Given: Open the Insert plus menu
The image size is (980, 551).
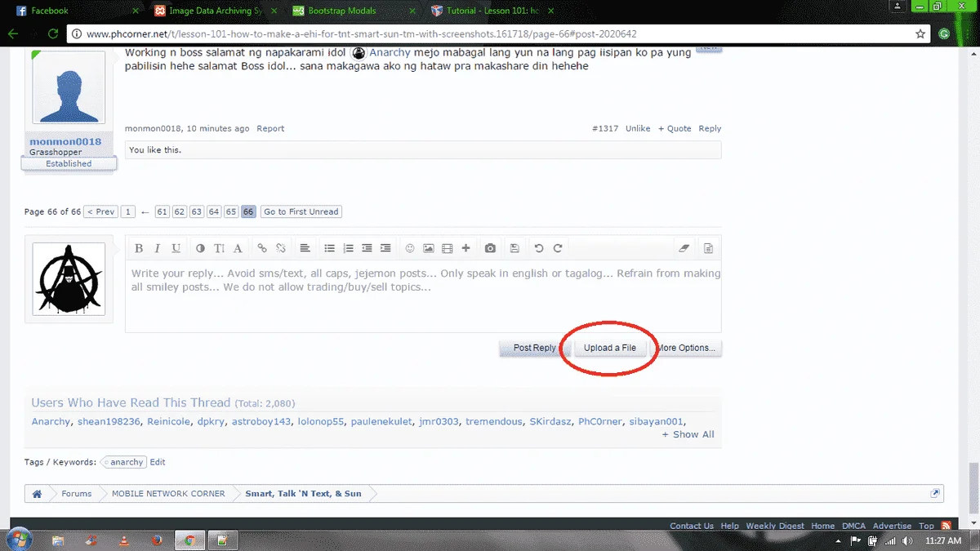Looking at the screenshot, I should click(x=465, y=248).
